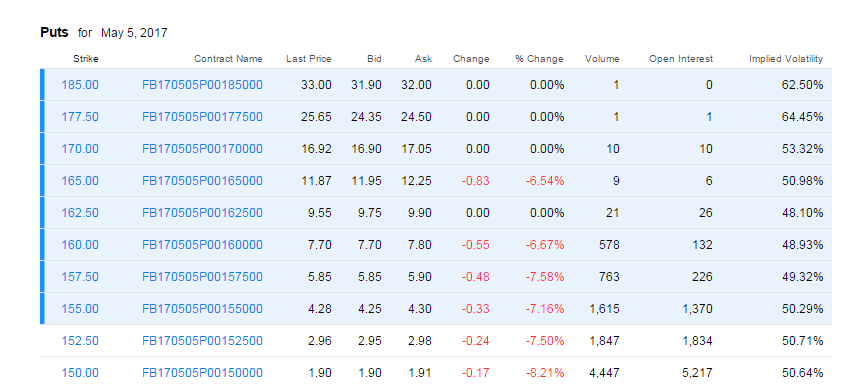Open the 177.50 strike link

pyautogui.click(x=80, y=117)
